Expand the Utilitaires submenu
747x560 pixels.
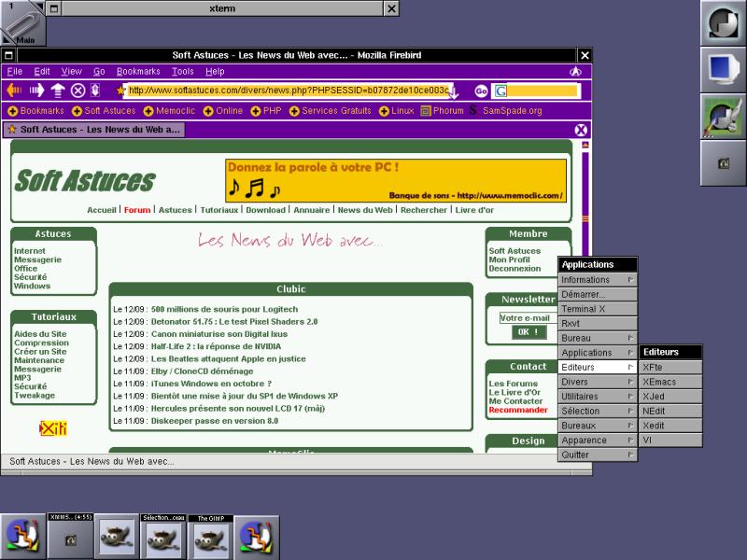[598, 397]
